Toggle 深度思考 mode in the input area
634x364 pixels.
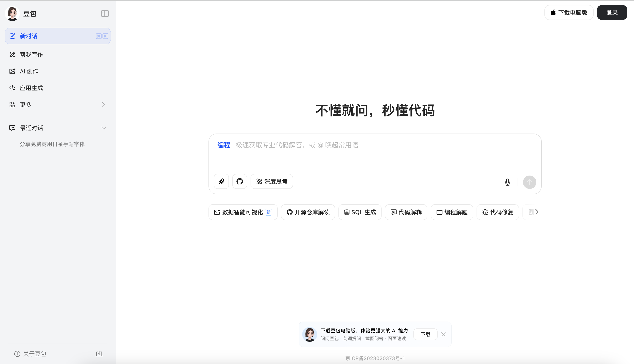pos(272,181)
